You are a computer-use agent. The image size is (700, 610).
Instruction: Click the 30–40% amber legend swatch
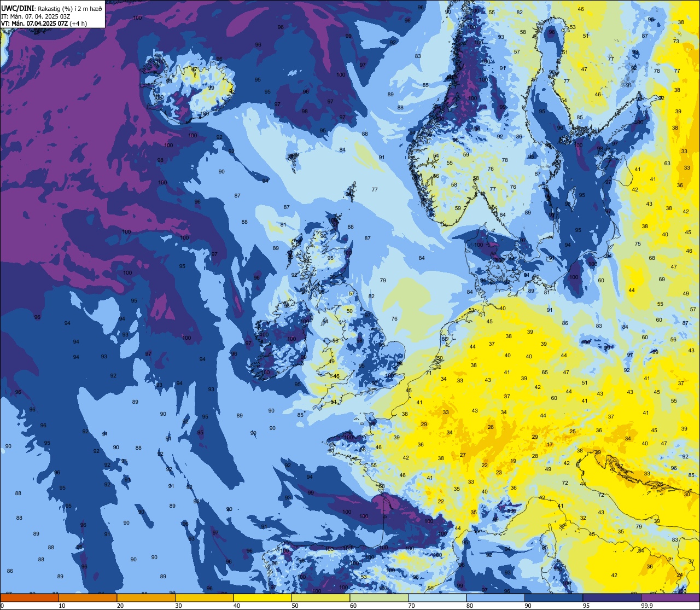(204, 597)
